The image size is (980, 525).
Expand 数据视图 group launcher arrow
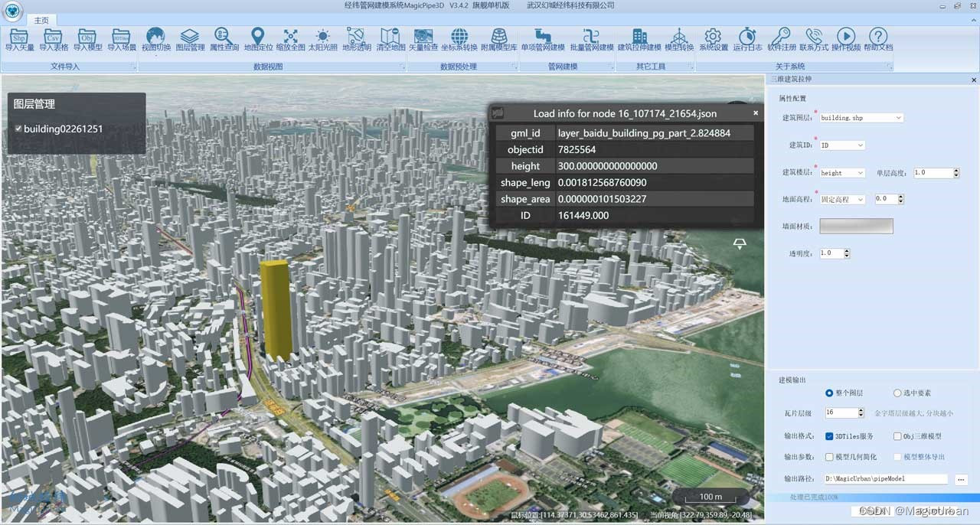point(403,67)
